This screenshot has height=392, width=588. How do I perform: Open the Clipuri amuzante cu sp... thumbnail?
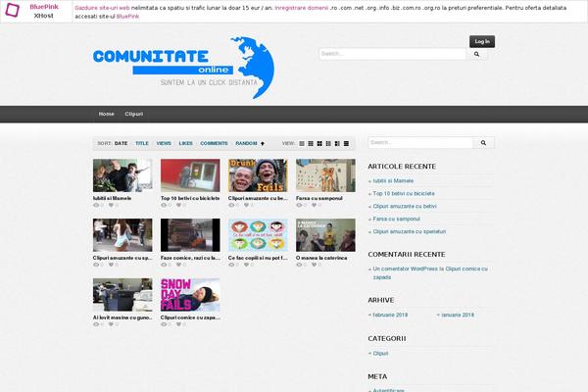click(x=122, y=235)
